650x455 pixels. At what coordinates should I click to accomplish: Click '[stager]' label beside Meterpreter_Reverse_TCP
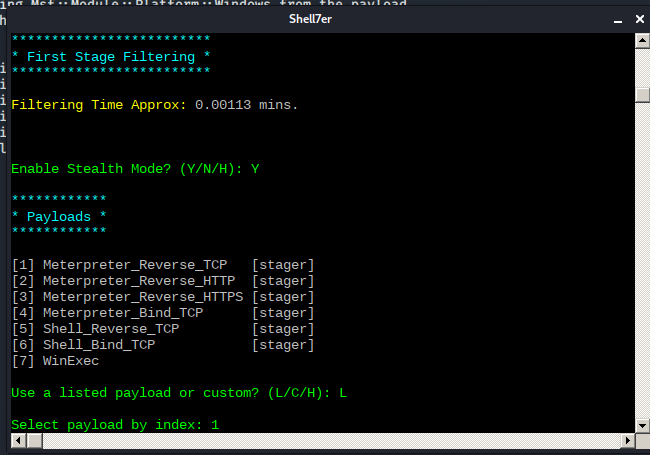[x=283, y=265]
